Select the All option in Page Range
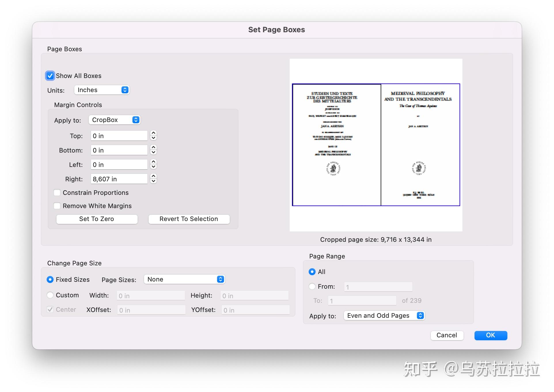 click(x=312, y=271)
